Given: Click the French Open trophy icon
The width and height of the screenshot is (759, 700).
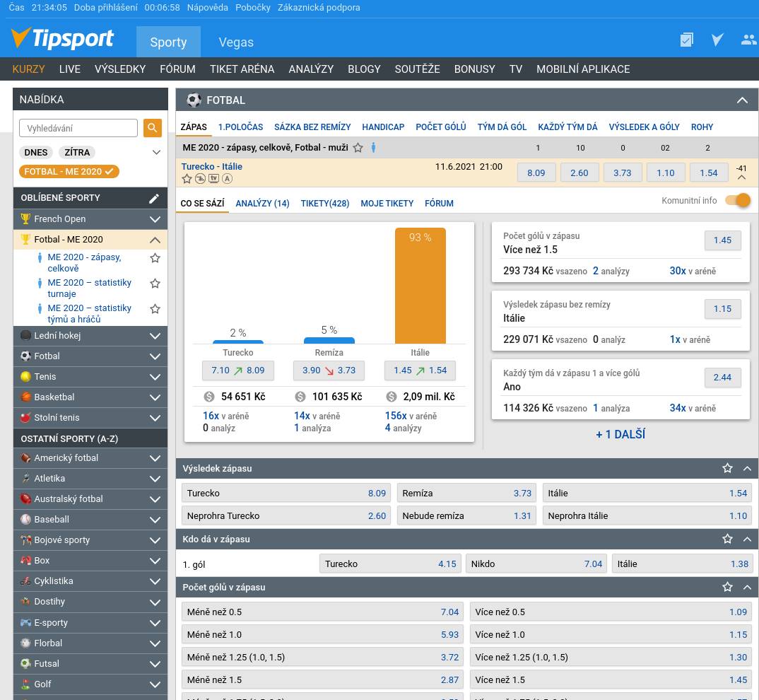Looking at the screenshot, I should point(25,219).
